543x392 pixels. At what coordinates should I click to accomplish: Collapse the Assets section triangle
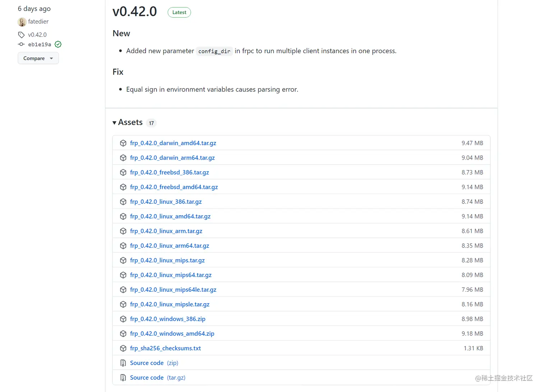pyautogui.click(x=114, y=123)
